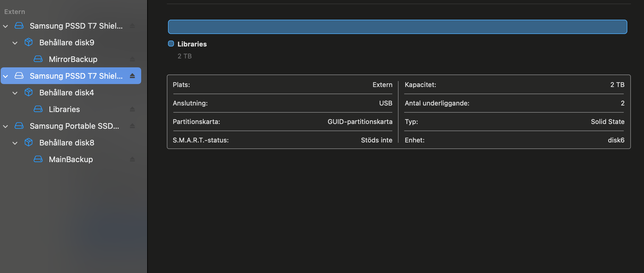Collapse the first Samsung PSSD T7 Shield disk
The width and height of the screenshot is (644, 273).
[5, 26]
